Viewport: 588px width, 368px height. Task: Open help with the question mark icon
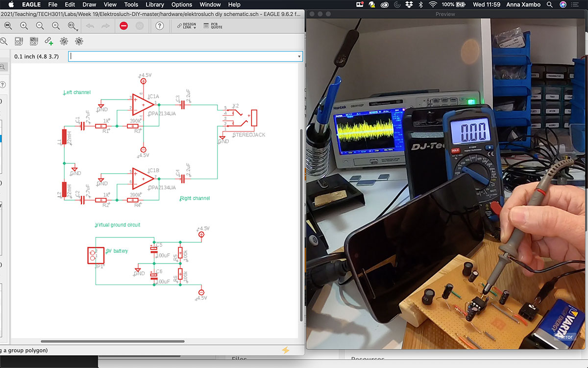tap(159, 26)
